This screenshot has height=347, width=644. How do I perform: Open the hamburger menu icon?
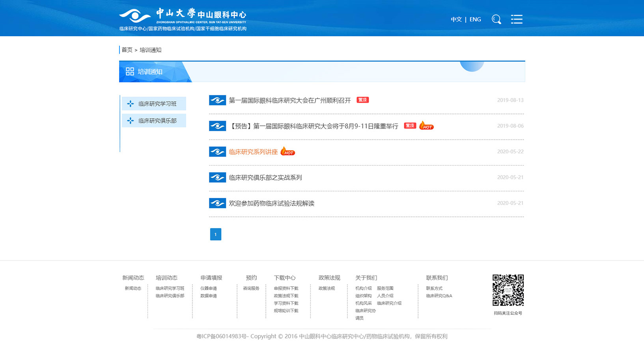(517, 19)
